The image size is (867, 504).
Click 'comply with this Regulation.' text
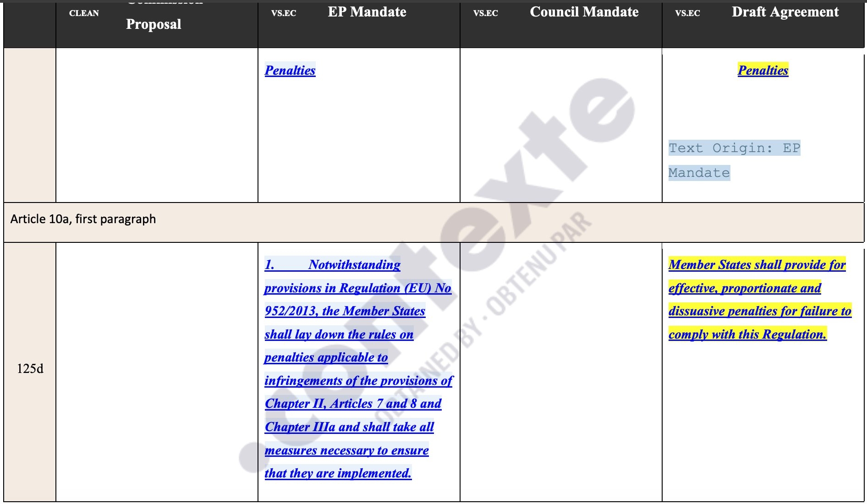pyautogui.click(x=747, y=334)
